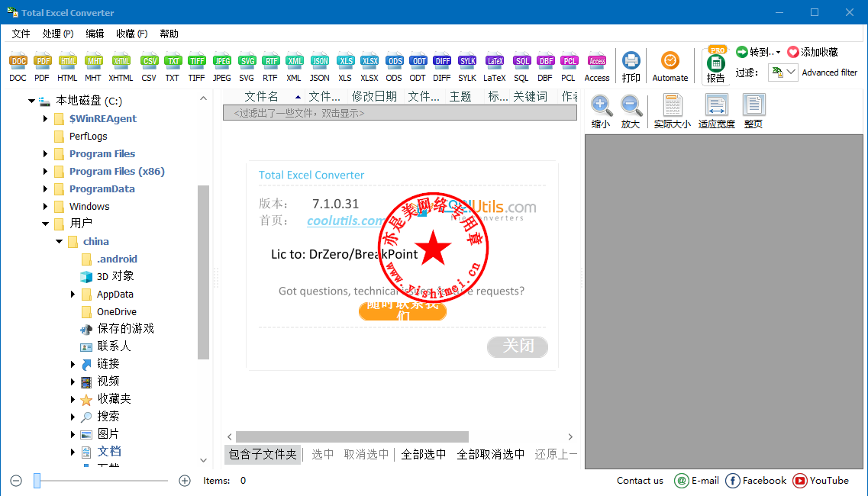Convert to XML format
Image resolution: width=868 pixels, height=496 pixels.
294,66
